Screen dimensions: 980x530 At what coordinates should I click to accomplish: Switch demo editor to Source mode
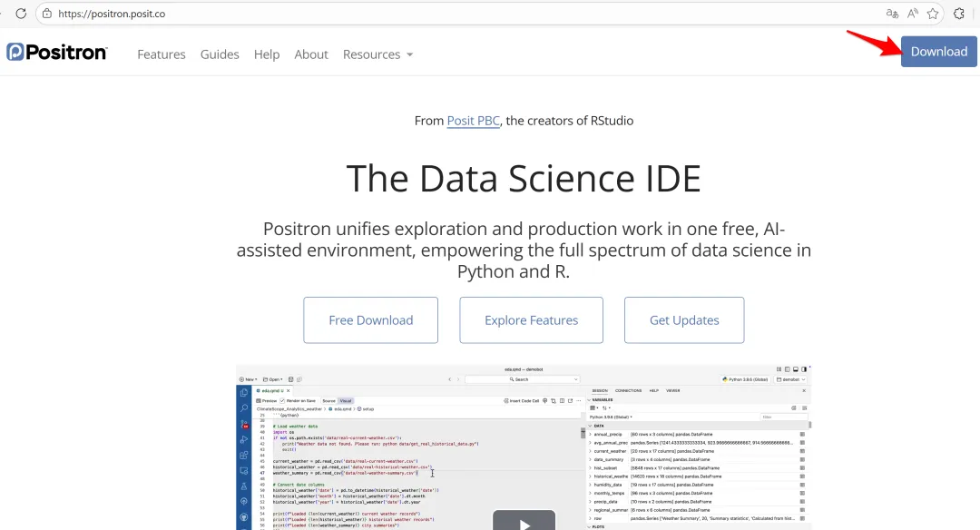328,400
